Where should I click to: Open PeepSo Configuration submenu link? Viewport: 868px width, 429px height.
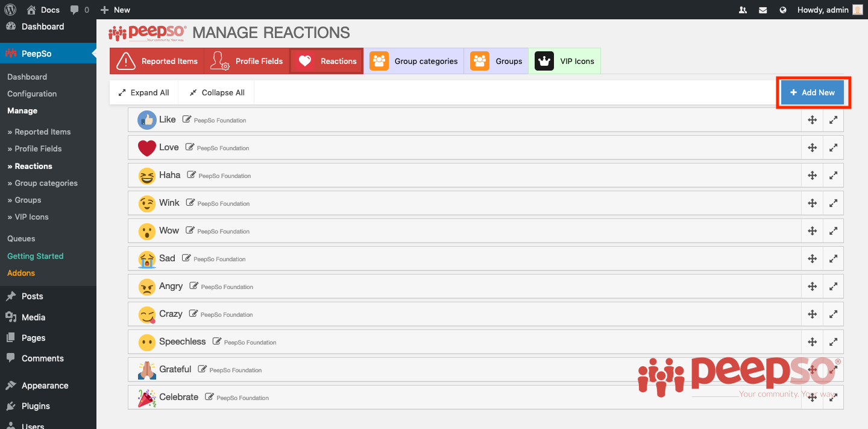pos(32,94)
